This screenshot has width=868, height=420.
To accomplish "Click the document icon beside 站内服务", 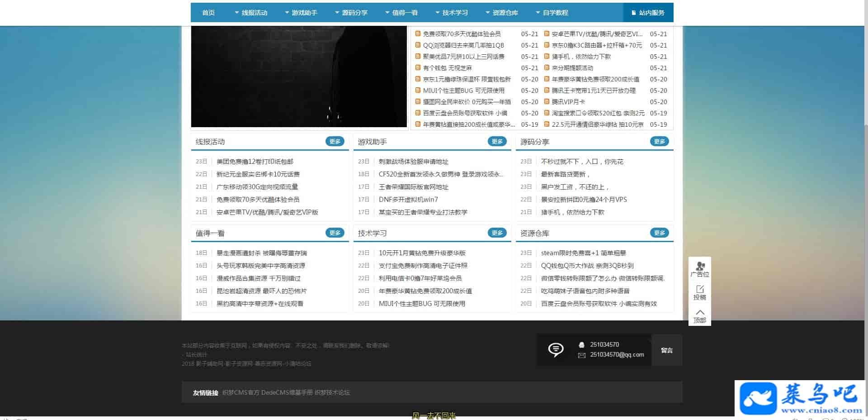I will 633,13.
